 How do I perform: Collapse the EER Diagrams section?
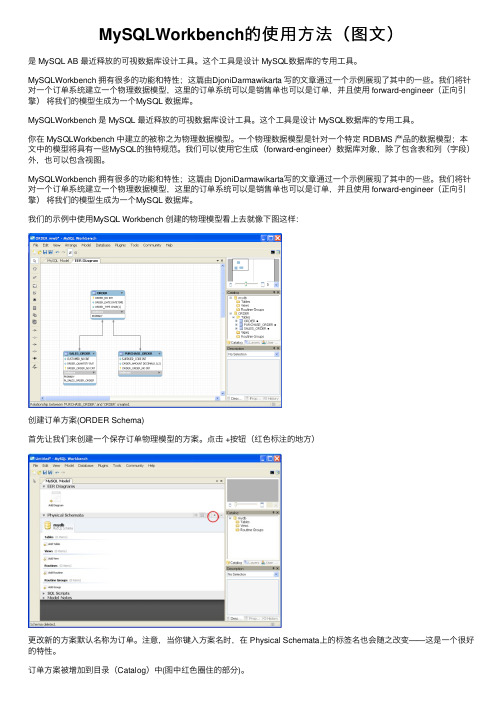tap(44, 487)
